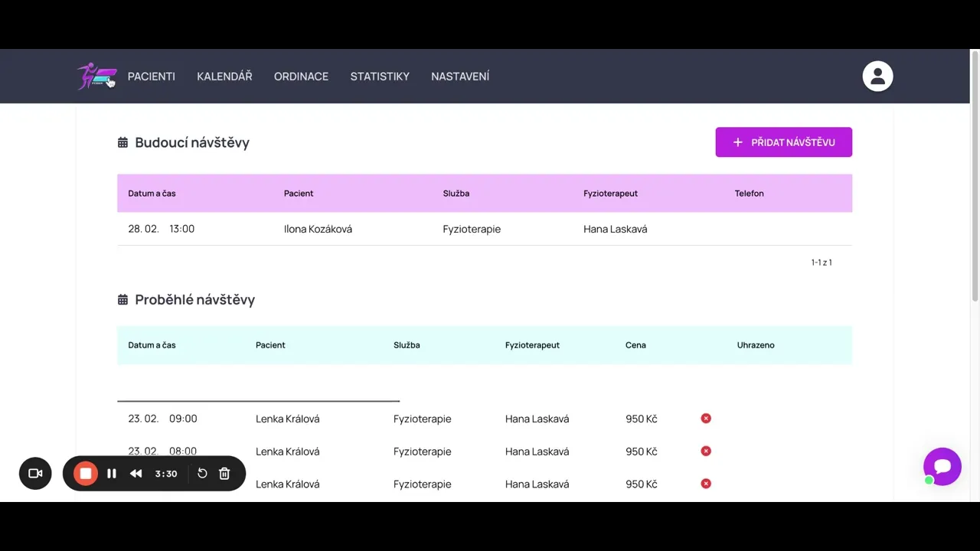Pause the screen recording
The image size is (980, 551).
pyautogui.click(x=112, y=474)
